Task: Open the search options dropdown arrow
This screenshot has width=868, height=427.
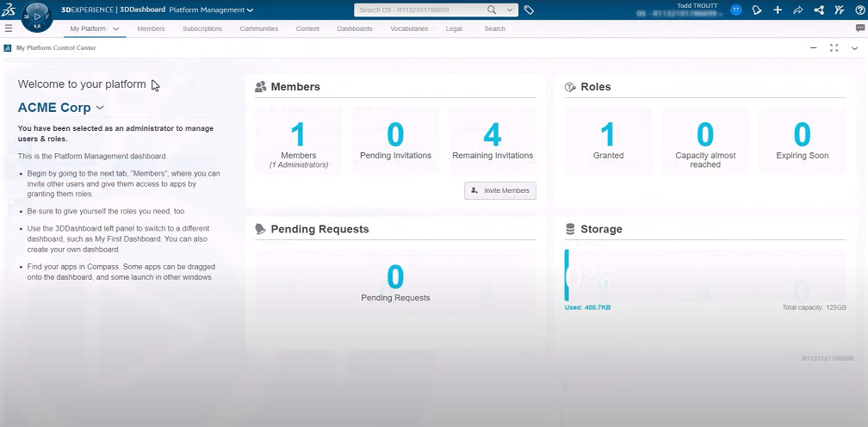Action: coord(509,10)
